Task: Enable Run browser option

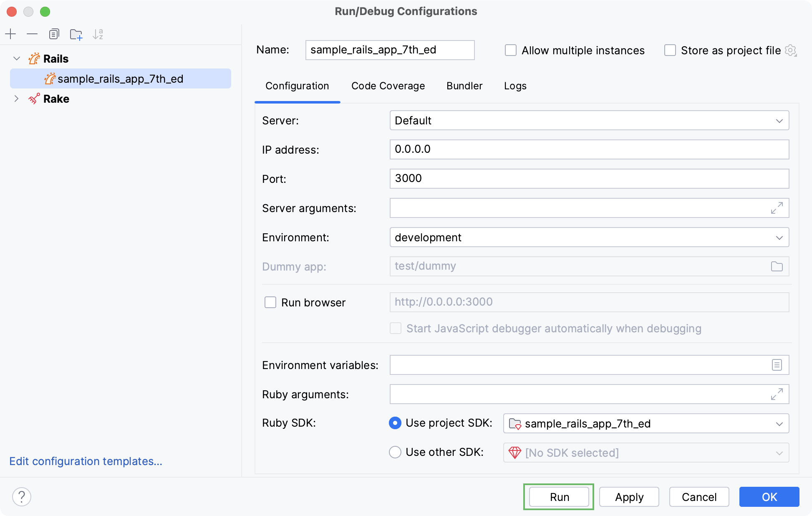Action: 270,302
